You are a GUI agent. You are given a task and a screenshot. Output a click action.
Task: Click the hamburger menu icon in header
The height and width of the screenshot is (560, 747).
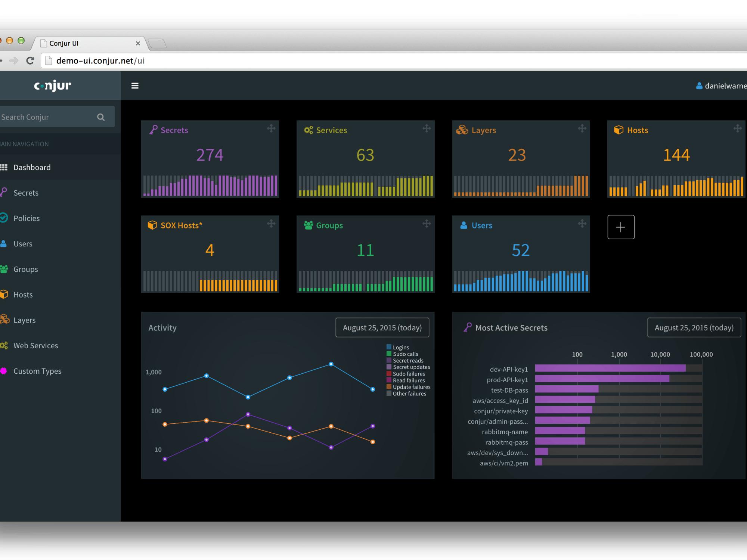[x=135, y=86]
